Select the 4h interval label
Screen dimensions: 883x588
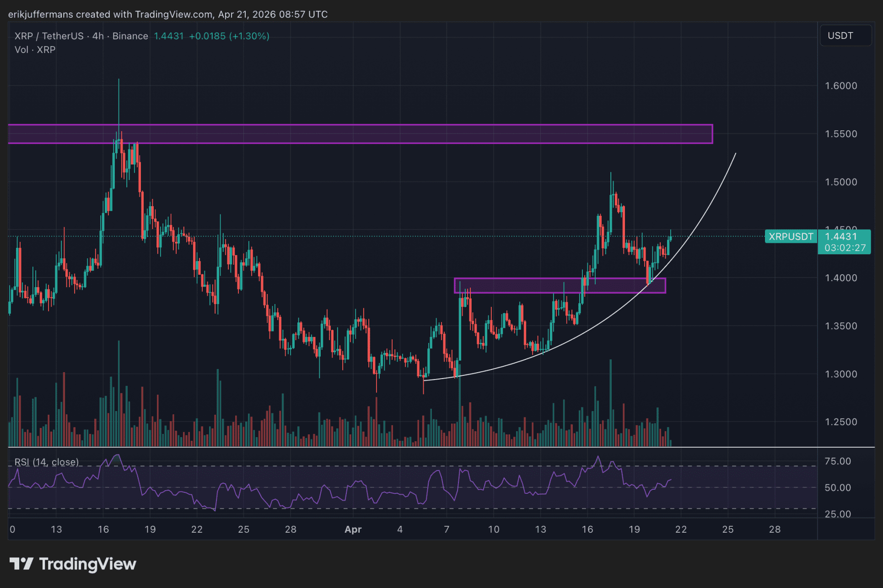(98, 36)
